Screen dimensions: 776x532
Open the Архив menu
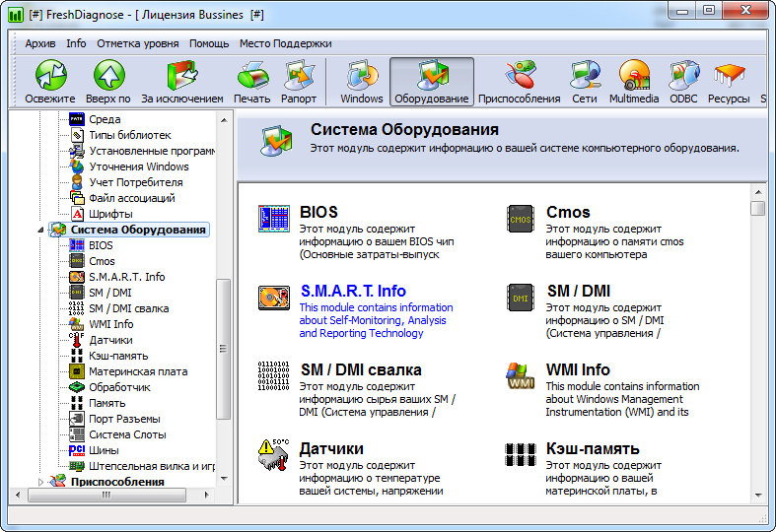pos(40,43)
